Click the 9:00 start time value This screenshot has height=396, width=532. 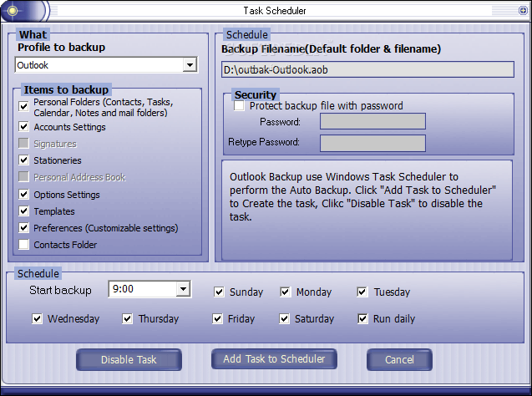[x=123, y=289]
